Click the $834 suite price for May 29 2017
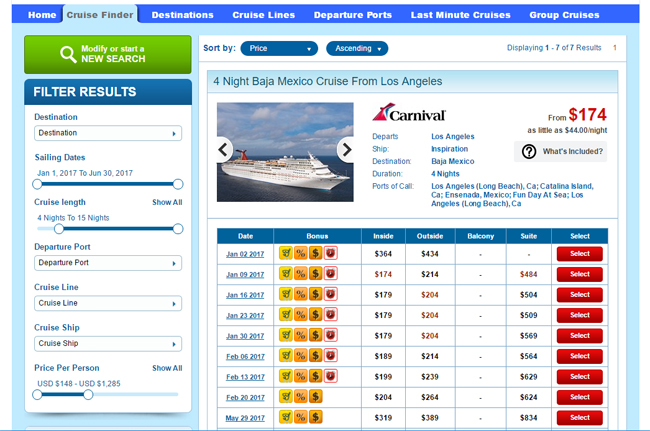 click(x=529, y=418)
